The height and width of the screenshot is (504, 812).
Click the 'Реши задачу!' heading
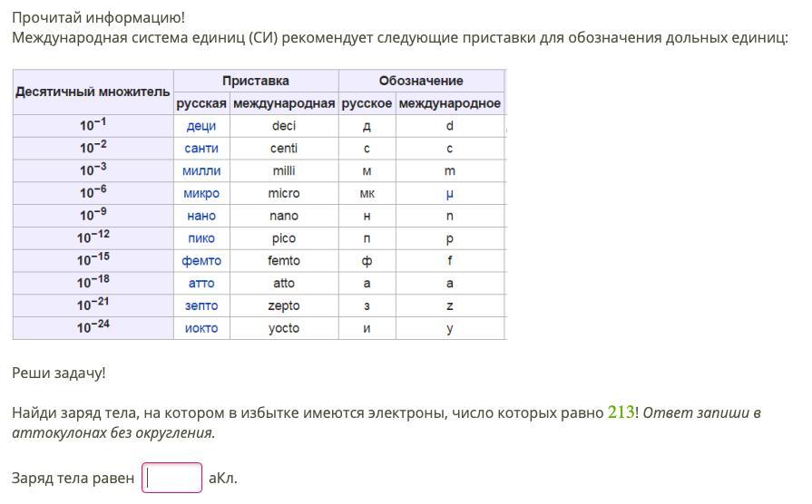pos(58,373)
